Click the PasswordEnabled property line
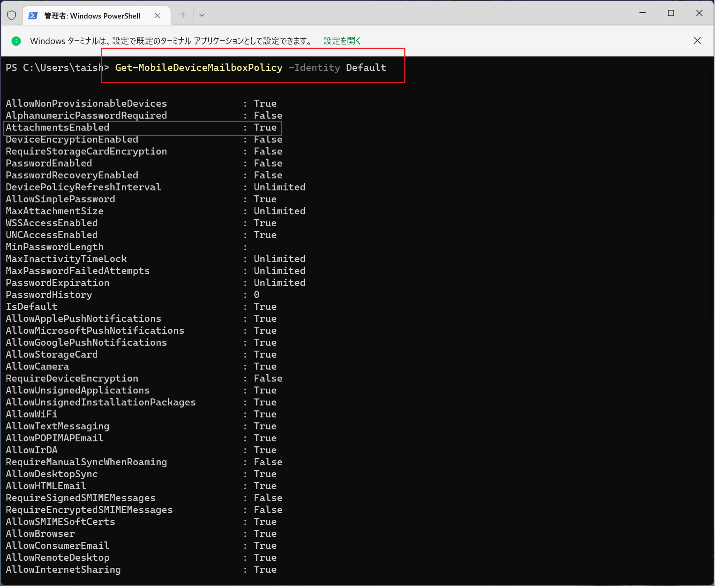 (x=144, y=164)
